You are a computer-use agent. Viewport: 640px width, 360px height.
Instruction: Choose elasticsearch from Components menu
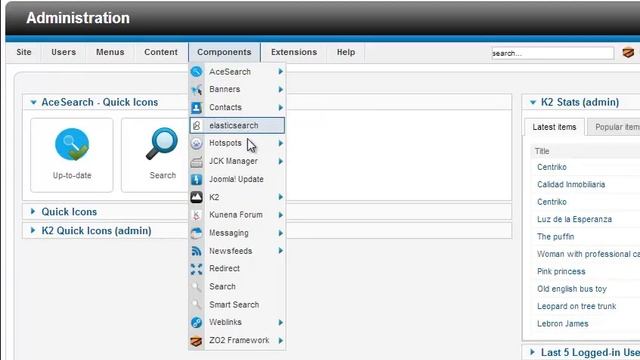237,125
